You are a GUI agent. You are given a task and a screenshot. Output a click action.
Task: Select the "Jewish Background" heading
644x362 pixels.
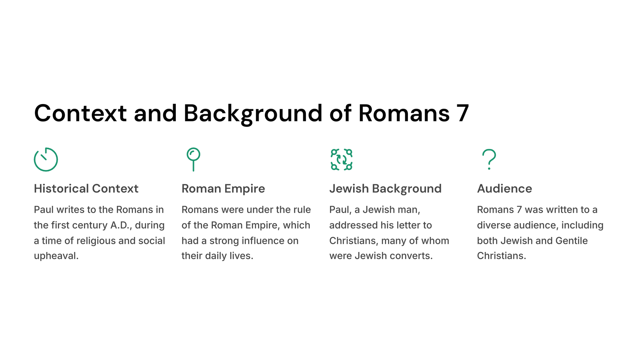[x=385, y=189]
